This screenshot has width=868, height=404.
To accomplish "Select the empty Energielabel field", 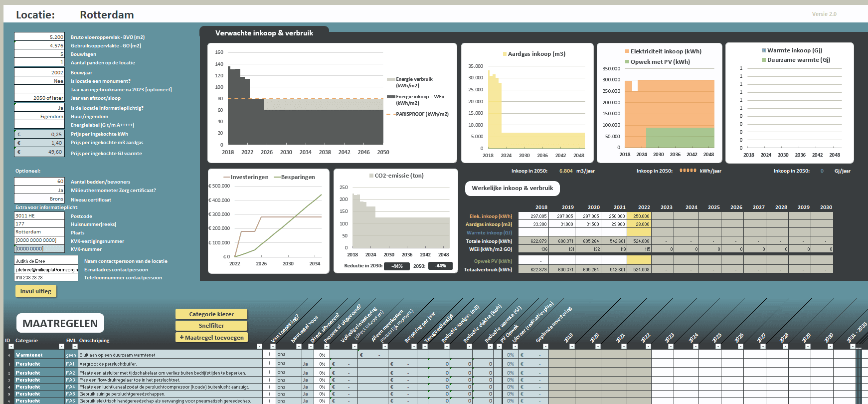I will (x=39, y=125).
